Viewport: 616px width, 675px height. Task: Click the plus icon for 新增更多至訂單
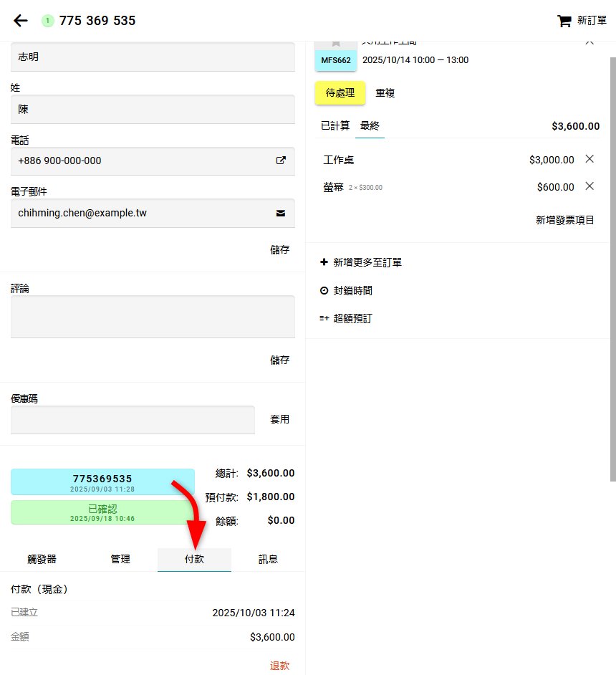pos(324,262)
